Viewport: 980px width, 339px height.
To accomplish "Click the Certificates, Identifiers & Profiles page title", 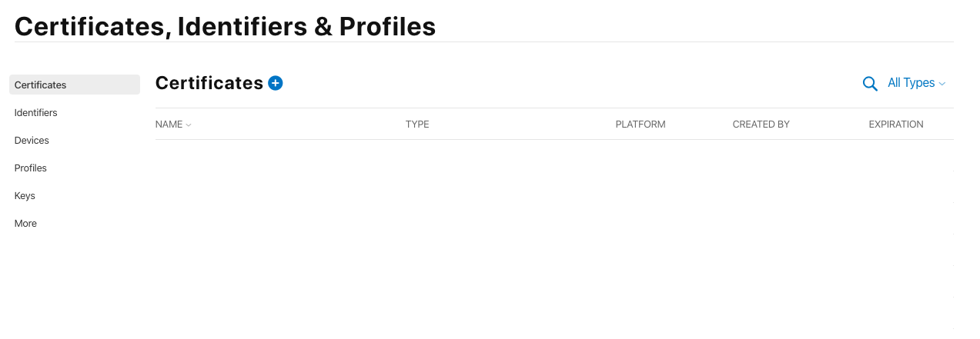I will pos(225,26).
